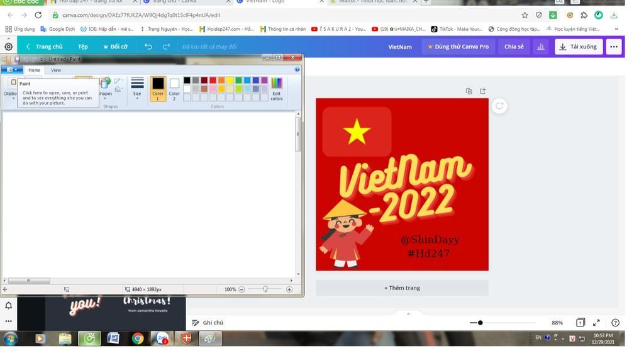Image resolution: width=644 pixels, height=351 pixels.
Task: Open Canva insights chart icon
Action: tap(541, 47)
